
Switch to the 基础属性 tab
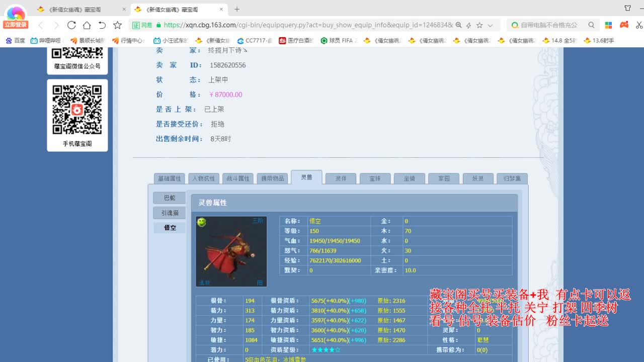(169, 177)
